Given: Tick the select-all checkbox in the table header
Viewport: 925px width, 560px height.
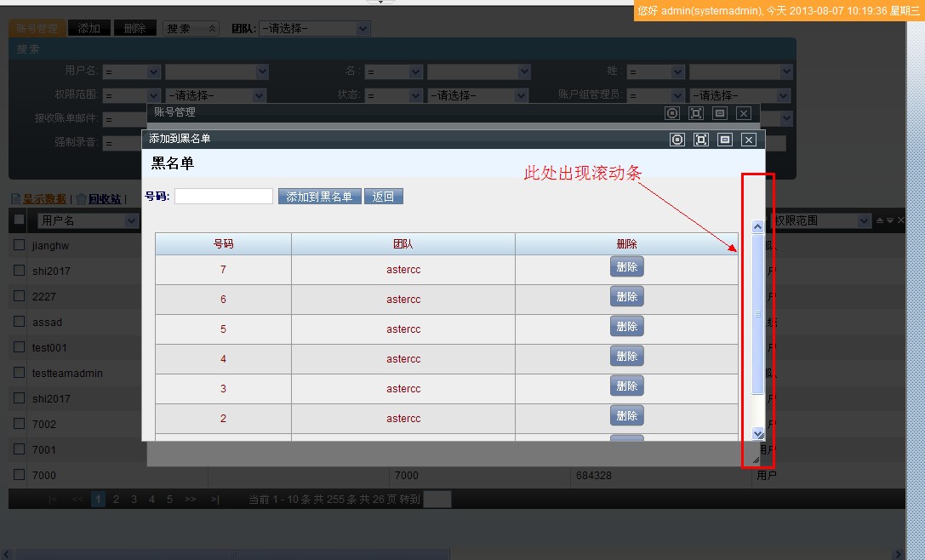Looking at the screenshot, I should [x=19, y=220].
